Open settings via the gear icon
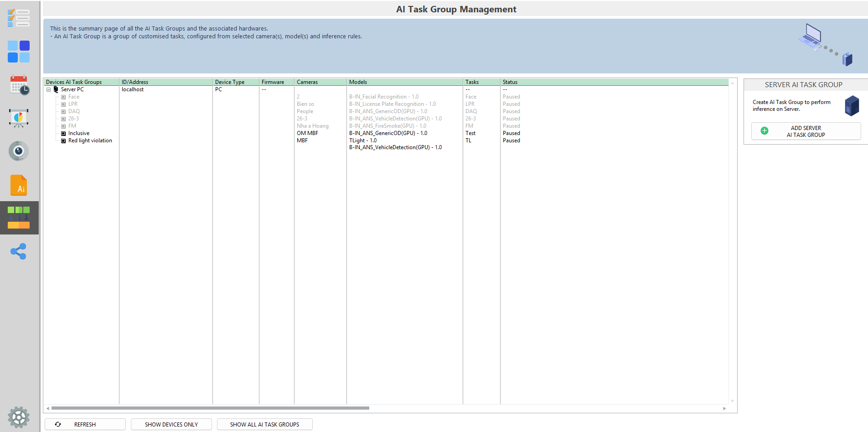The width and height of the screenshot is (868, 432). click(x=19, y=417)
